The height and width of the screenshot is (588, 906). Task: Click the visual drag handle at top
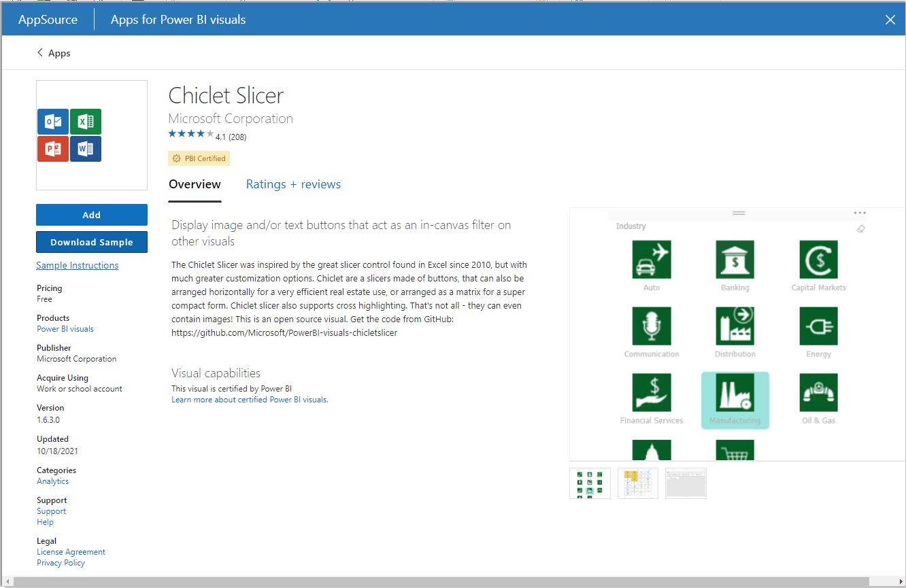pyautogui.click(x=739, y=213)
